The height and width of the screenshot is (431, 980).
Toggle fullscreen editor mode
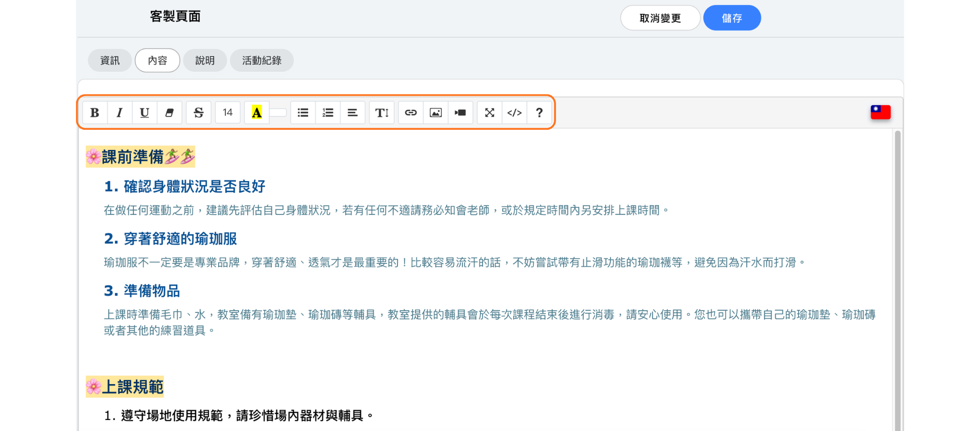[x=490, y=113]
